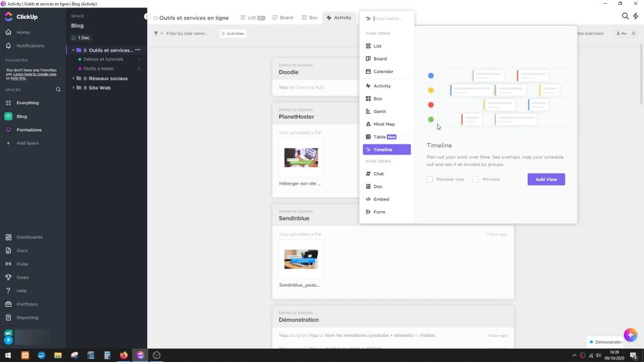Open Dashboards section
The image size is (644, 362).
click(x=24, y=237)
